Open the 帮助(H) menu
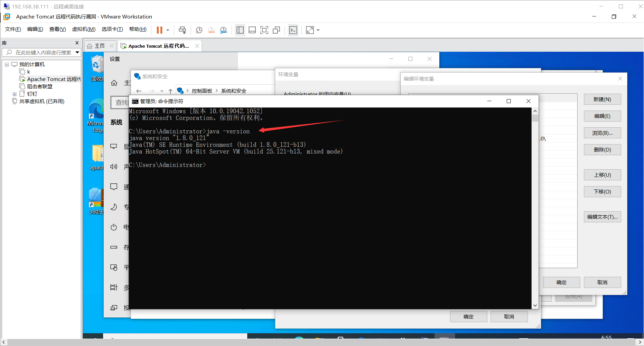 (138, 29)
